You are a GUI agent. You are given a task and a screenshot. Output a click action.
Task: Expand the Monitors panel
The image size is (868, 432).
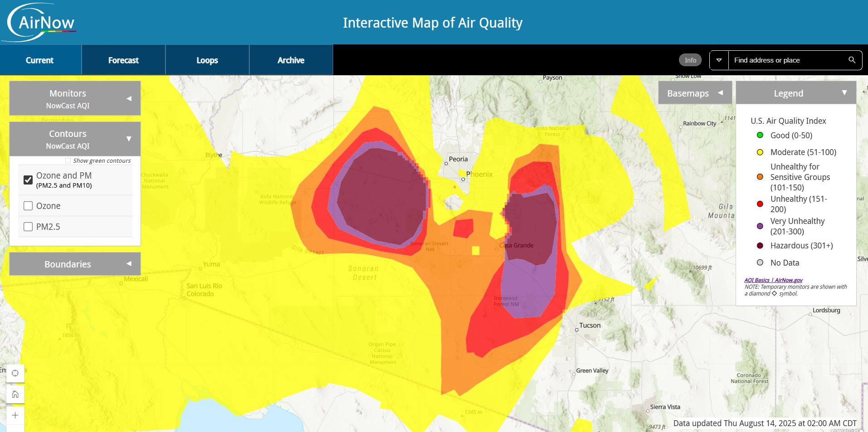[75, 98]
